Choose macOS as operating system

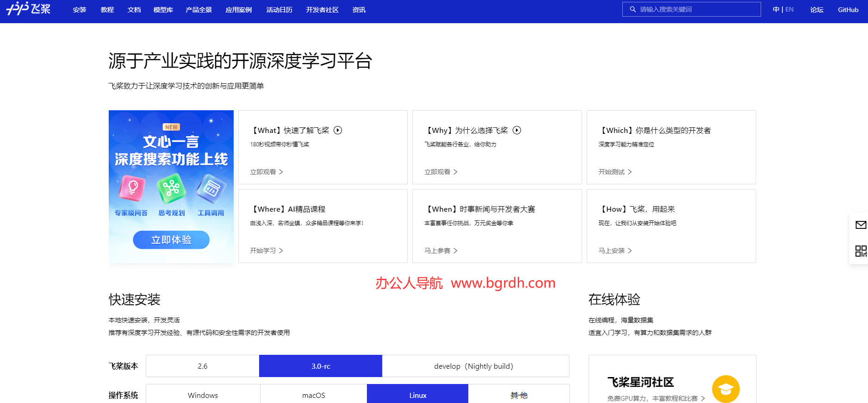coord(313,395)
